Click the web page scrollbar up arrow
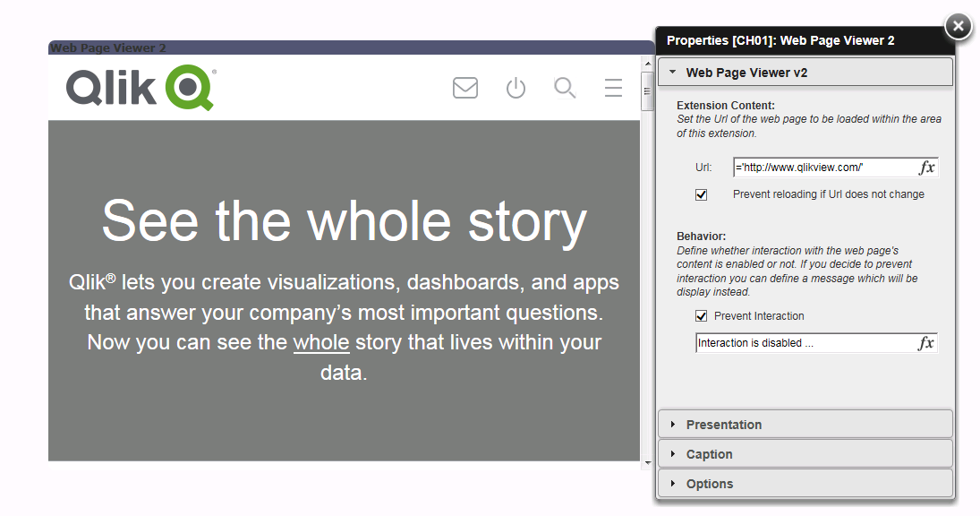Image resolution: width=980 pixels, height=516 pixels. point(648,64)
